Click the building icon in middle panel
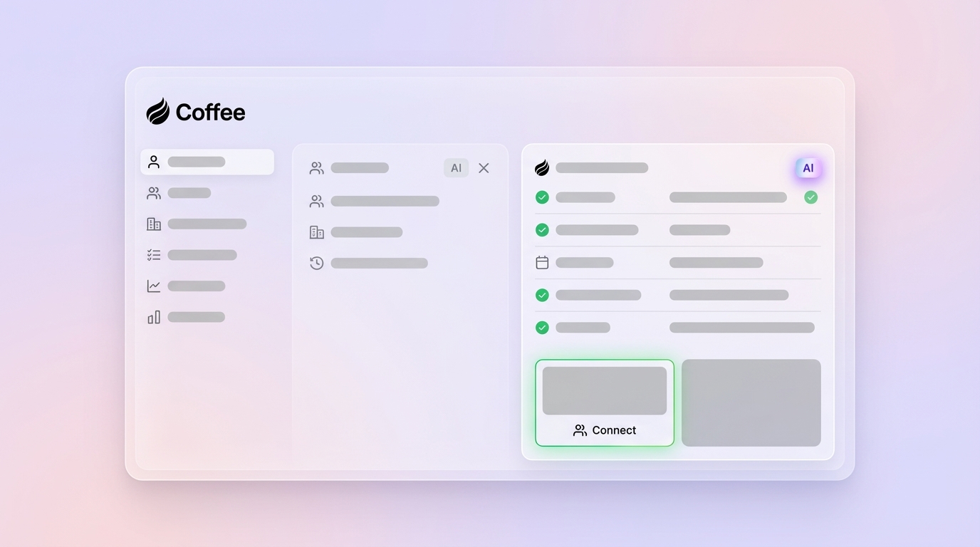The height and width of the screenshot is (547, 980). (x=316, y=231)
